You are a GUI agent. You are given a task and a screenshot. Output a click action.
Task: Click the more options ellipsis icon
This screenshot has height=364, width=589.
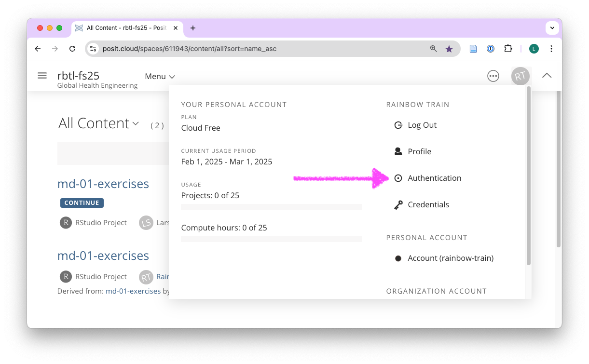(493, 76)
